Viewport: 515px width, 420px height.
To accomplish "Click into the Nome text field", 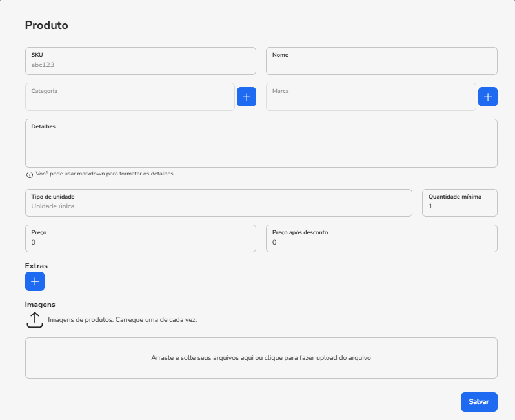I will tap(381, 61).
